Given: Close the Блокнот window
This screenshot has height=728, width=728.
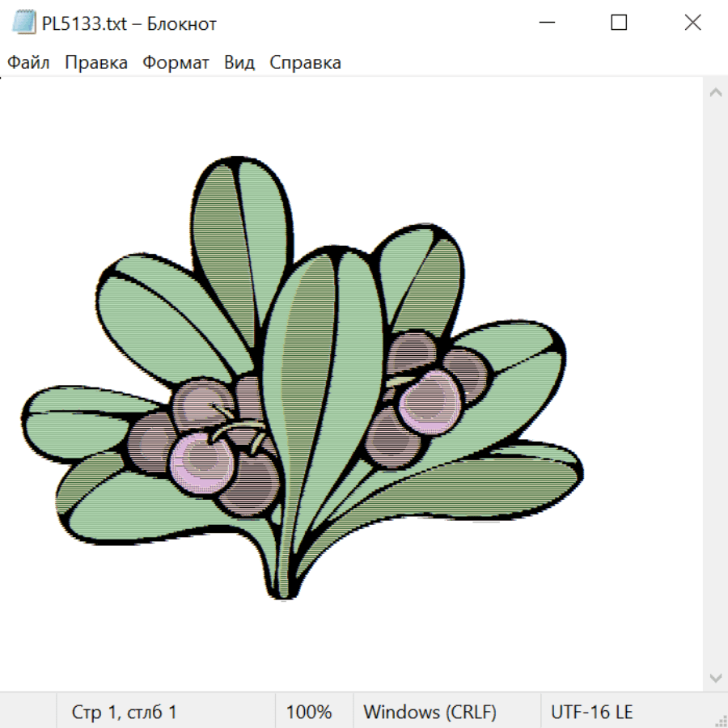Looking at the screenshot, I should pyautogui.click(x=692, y=23).
